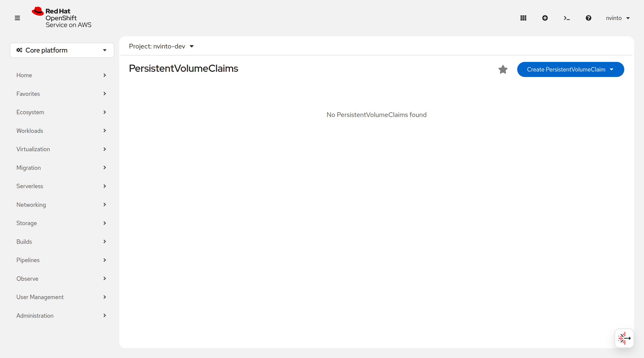Expand the Home navigation section
This screenshot has height=358, width=644.
coord(62,75)
